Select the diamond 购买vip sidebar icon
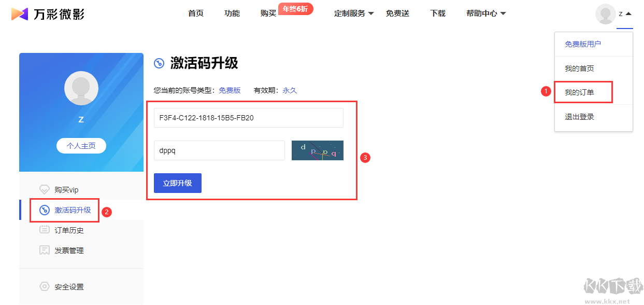The image size is (644, 305). pos(45,190)
